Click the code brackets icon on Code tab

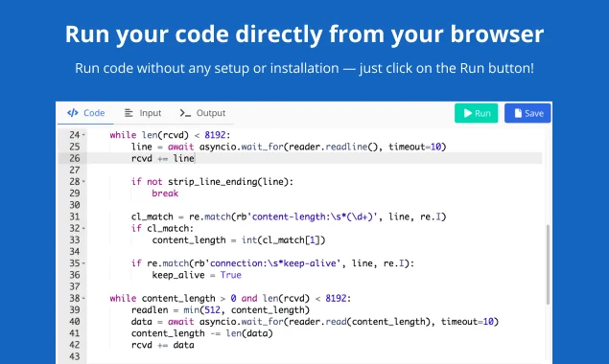point(73,113)
